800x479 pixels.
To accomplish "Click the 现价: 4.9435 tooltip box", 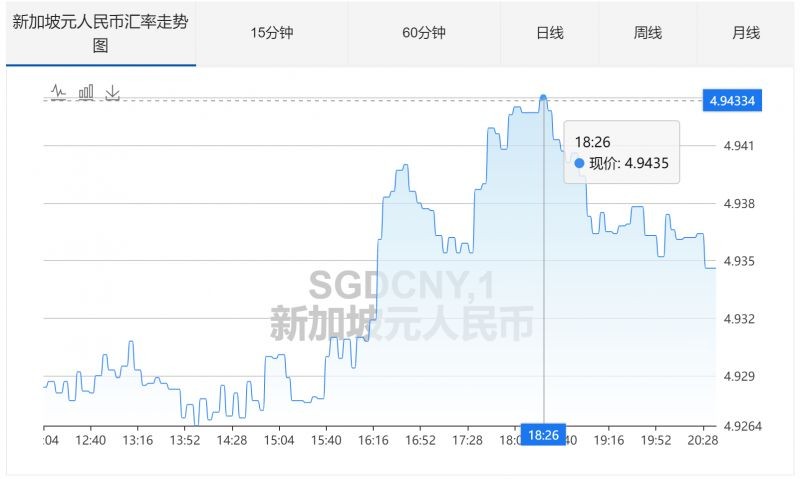I will pyautogui.click(x=622, y=152).
